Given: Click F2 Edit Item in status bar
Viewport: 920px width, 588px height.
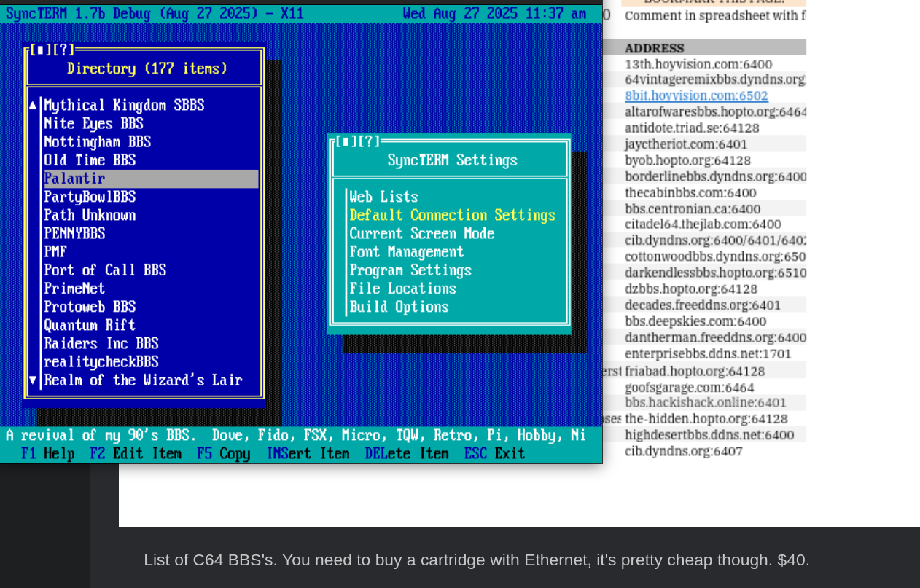Looking at the screenshot, I should [136, 454].
